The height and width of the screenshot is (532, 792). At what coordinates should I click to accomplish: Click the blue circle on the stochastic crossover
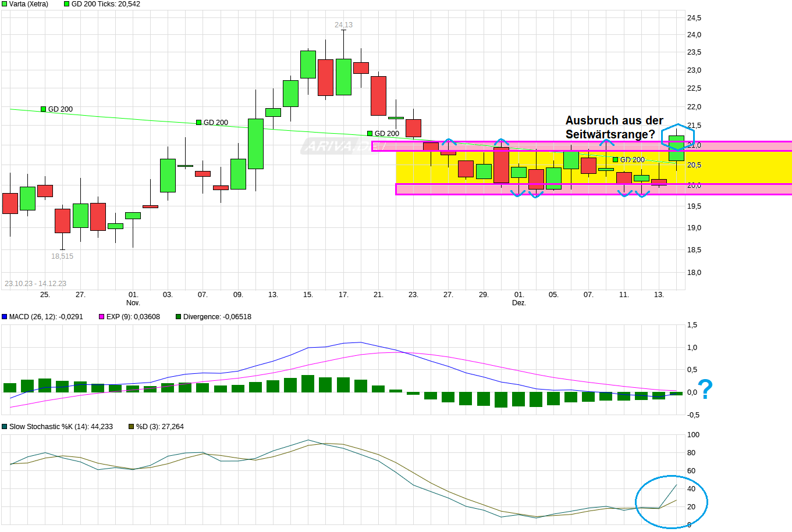click(670, 500)
